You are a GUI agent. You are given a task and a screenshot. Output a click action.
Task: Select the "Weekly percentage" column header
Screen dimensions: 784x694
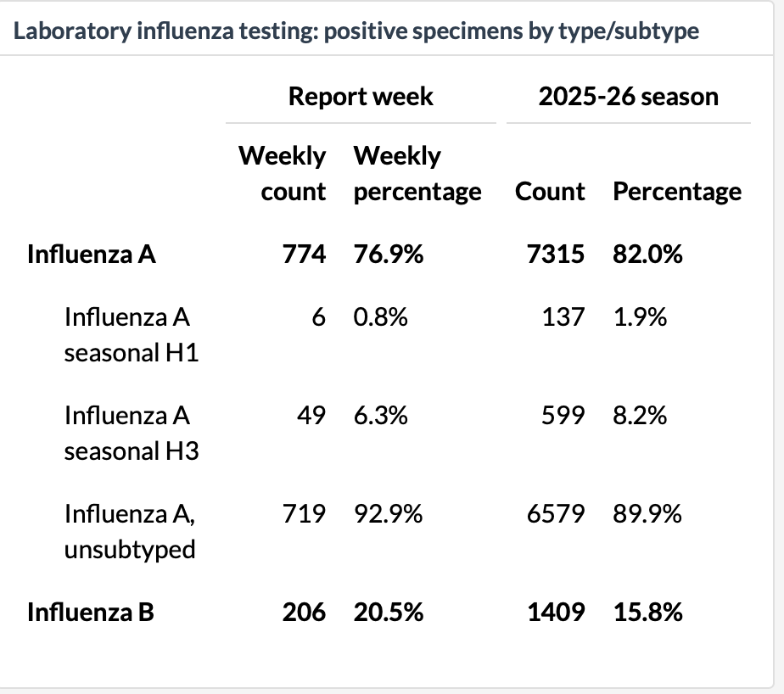[x=417, y=174]
